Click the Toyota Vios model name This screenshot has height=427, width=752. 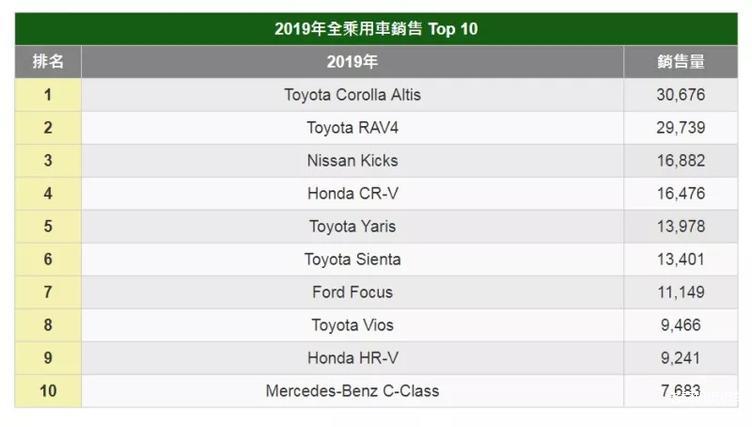(352, 326)
